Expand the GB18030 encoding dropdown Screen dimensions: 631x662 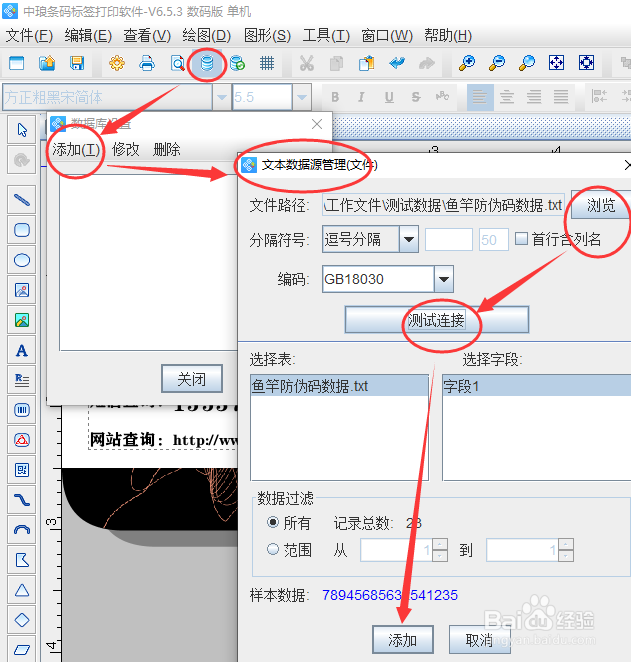click(x=444, y=279)
